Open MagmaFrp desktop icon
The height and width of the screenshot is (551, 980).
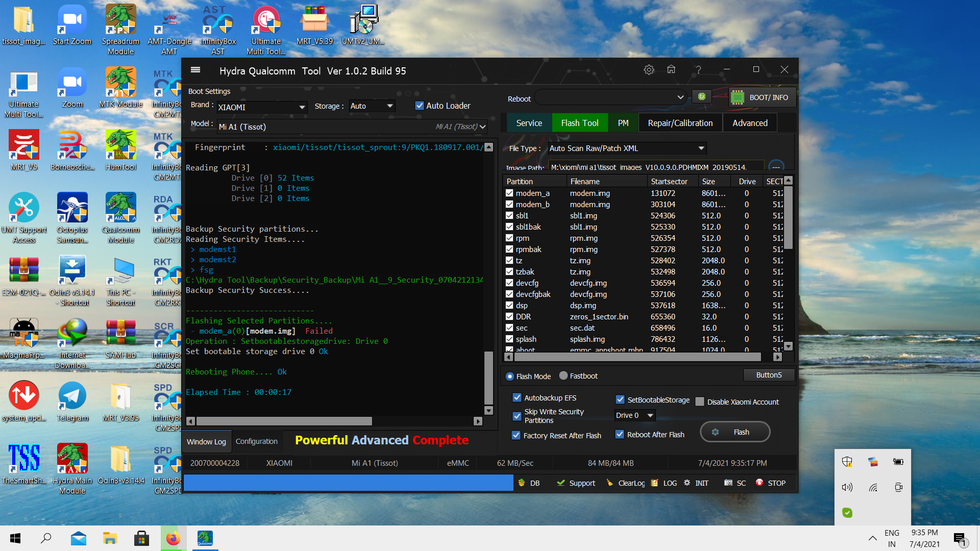click(x=23, y=338)
